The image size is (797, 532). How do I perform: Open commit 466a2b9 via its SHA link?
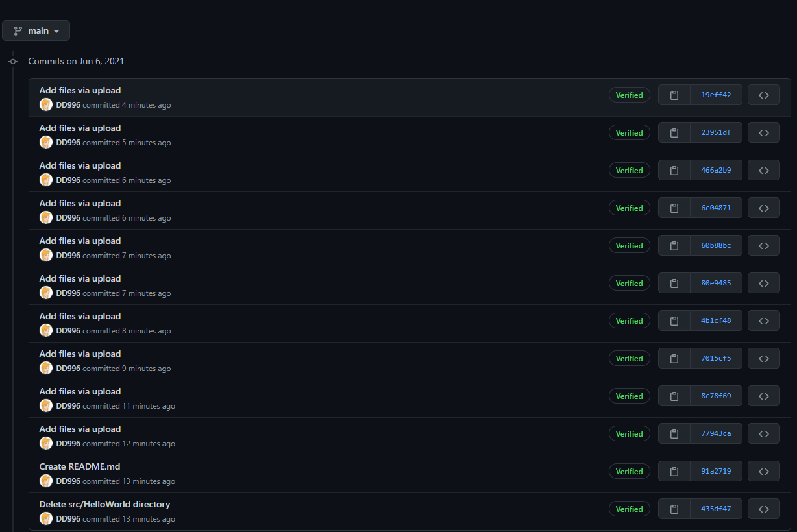(716, 170)
